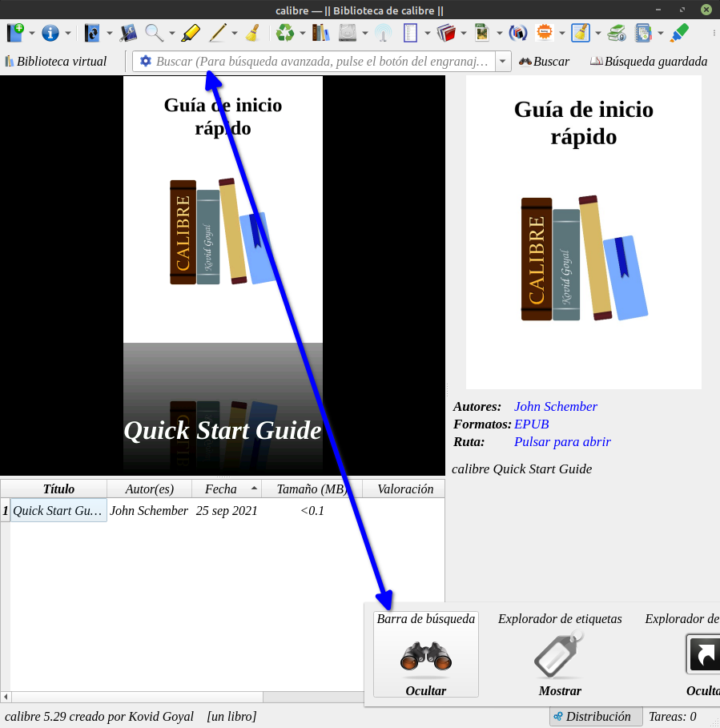Click the circled book toolbar icon
720x728 pixels.
pos(517,33)
